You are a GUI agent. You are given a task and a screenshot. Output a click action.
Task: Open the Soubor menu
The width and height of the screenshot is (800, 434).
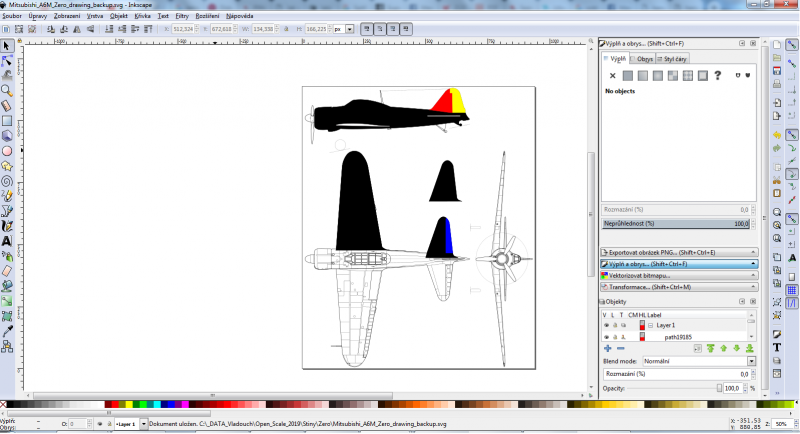(12, 16)
